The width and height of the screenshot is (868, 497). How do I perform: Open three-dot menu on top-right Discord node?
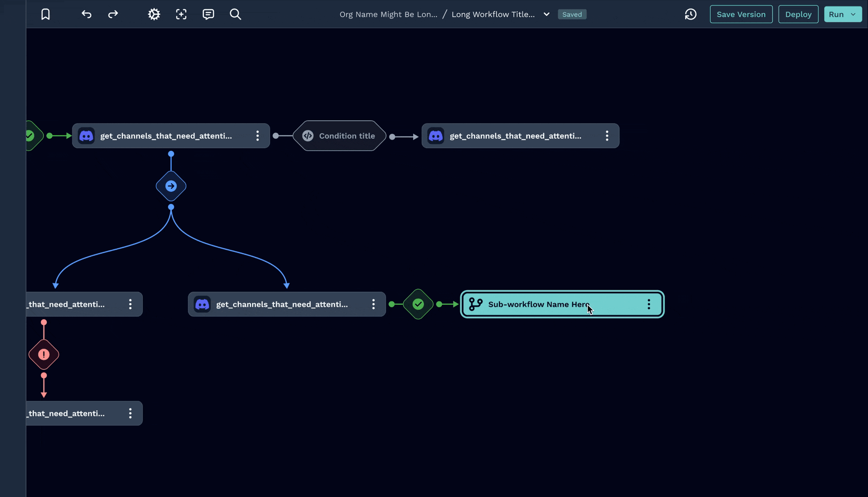(607, 136)
